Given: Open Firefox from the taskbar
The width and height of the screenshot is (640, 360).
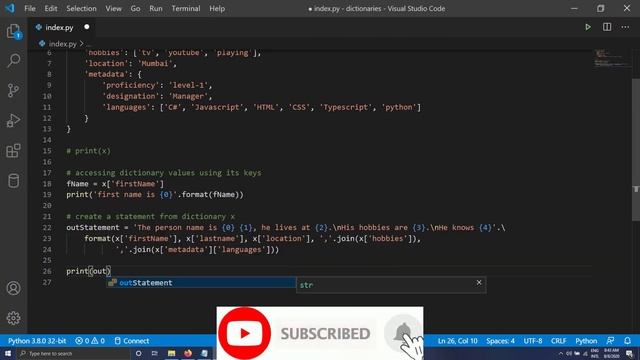Looking at the screenshot, I should [x=188, y=353].
